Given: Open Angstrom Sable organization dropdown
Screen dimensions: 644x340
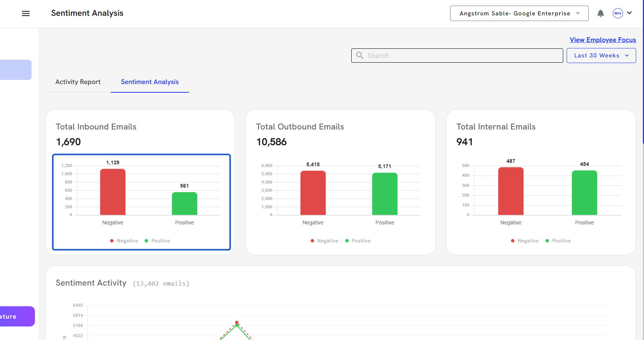Looking at the screenshot, I should (519, 14).
